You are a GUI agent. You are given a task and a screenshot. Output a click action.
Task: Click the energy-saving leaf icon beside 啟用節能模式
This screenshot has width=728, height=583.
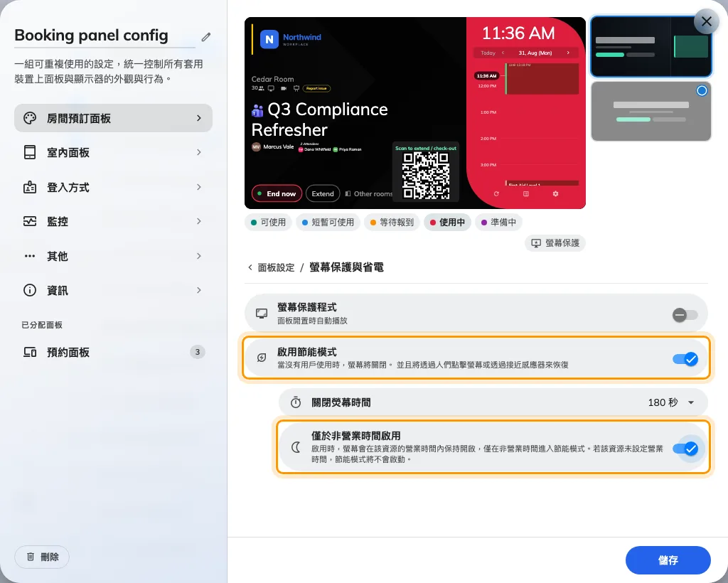tap(262, 358)
